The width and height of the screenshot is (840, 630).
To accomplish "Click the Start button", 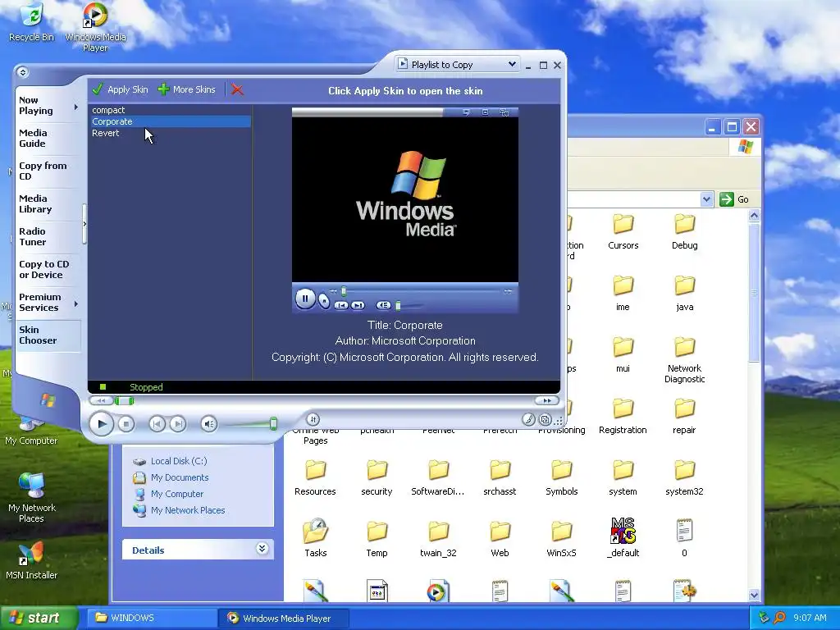I will [39, 618].
